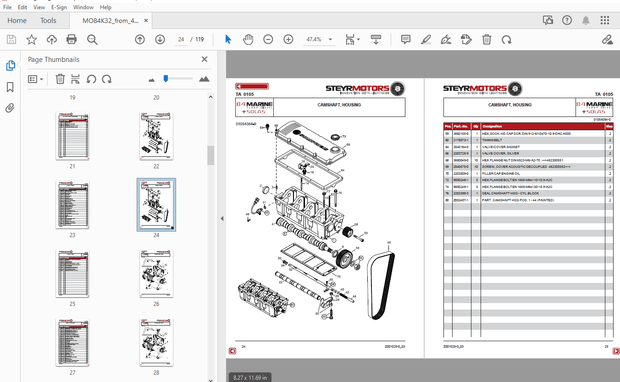Screen dimensions: 620x382
Task: Open the Help question mark icon
Action: tap(567, 21)
